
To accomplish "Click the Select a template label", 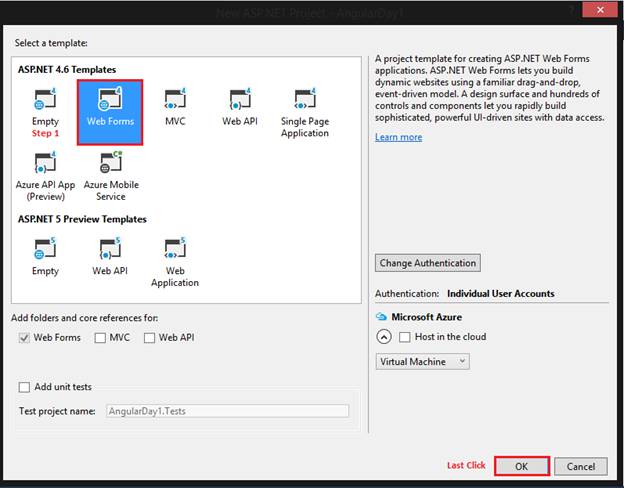I will coord(51,43).
